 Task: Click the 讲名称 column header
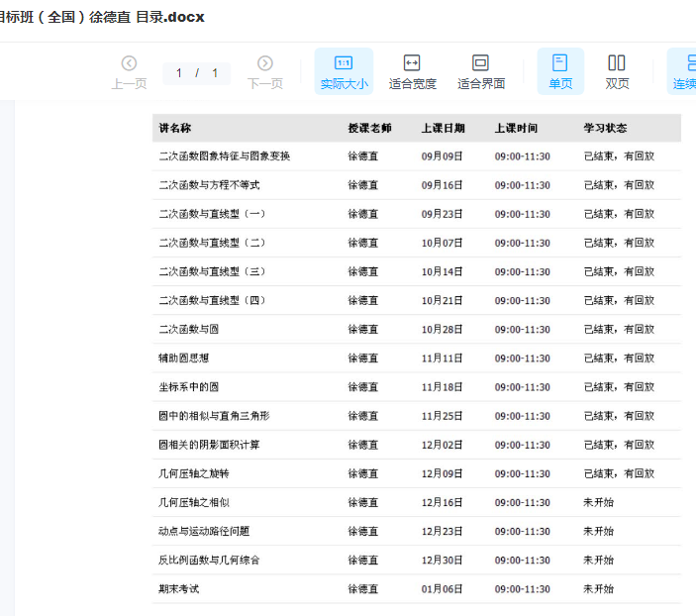pos(175,128)
